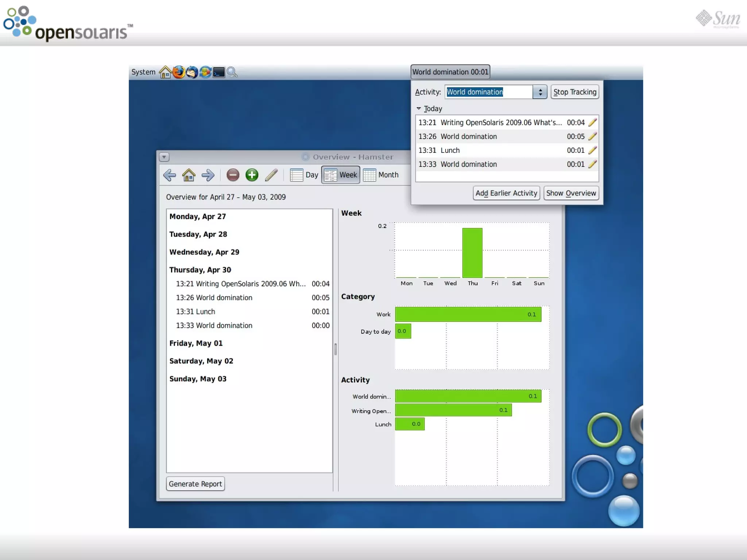Launch the terminal from the top panel
The width and height of the screenshot is (747, 560).
pyautogui.click(x=219, y=72)
